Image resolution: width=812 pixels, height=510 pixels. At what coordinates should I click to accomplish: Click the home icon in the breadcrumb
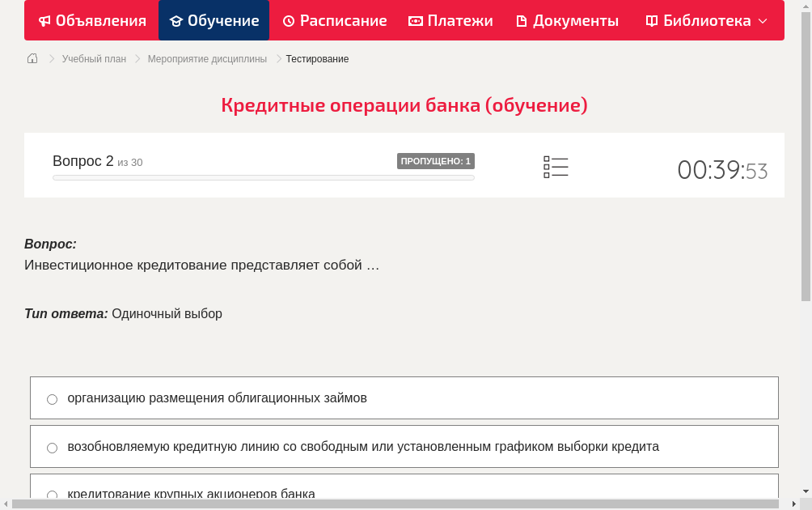tap(32, 58)
